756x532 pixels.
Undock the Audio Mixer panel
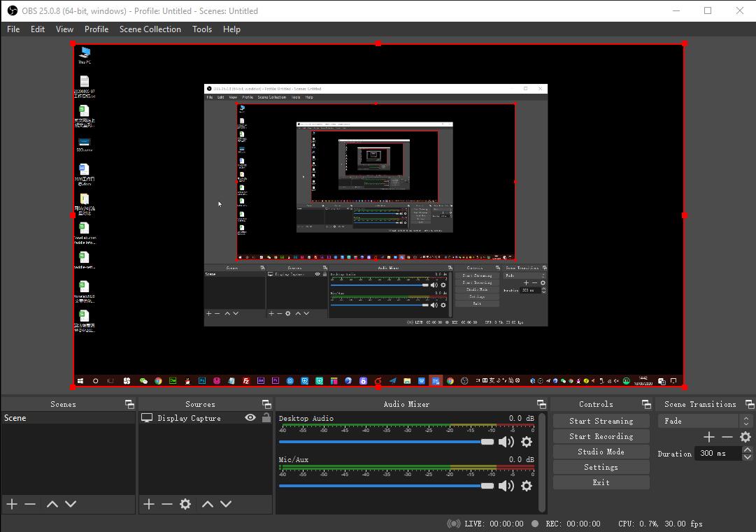541,404
